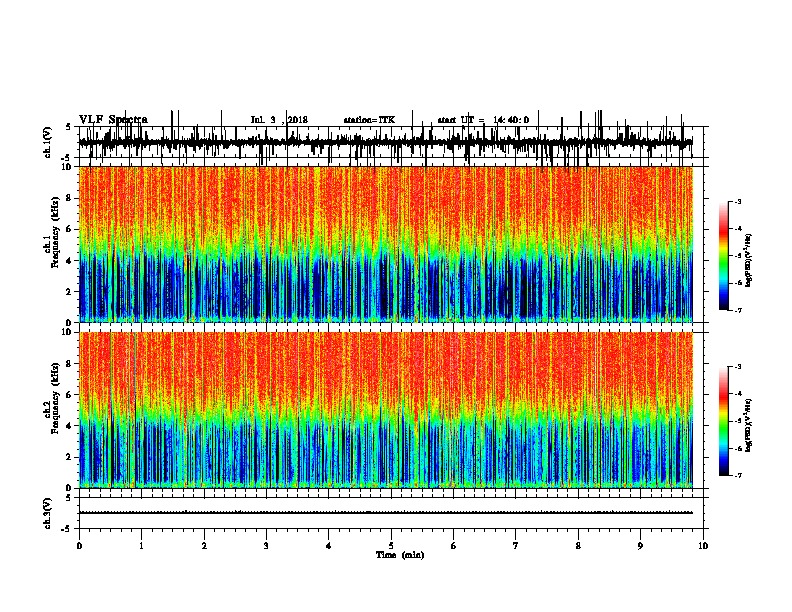Select the "start UT = 14:40:0" text

point(483,120)
